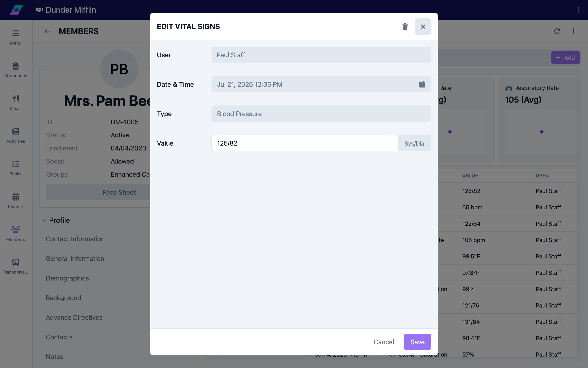Click the app logo in header
Viewport: 588px width, 368px height.
point(16,10)
